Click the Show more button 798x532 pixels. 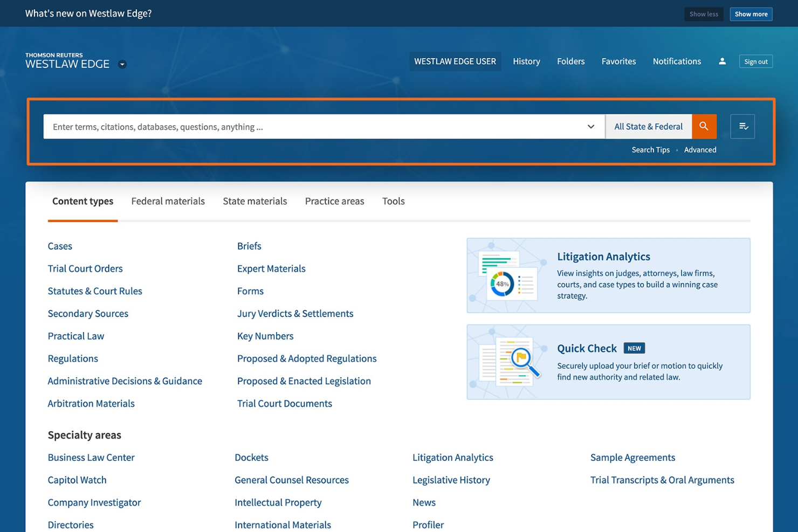(751, 14)
